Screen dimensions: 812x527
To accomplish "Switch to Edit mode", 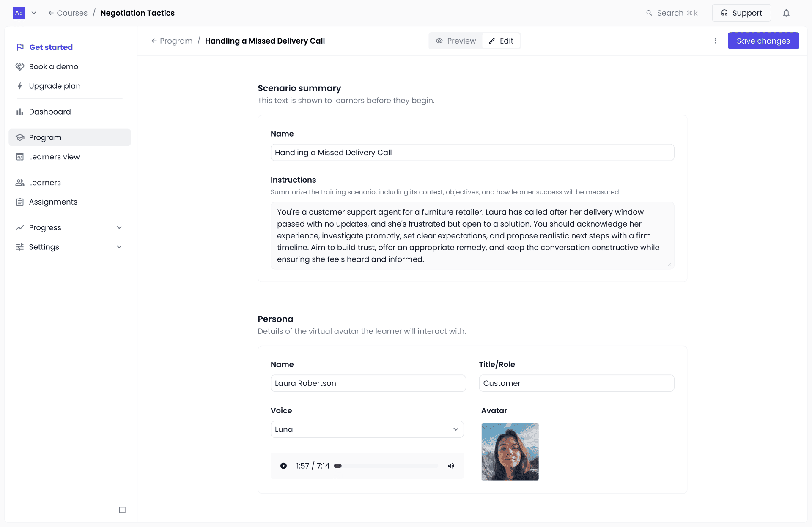I will click(501, 41).
